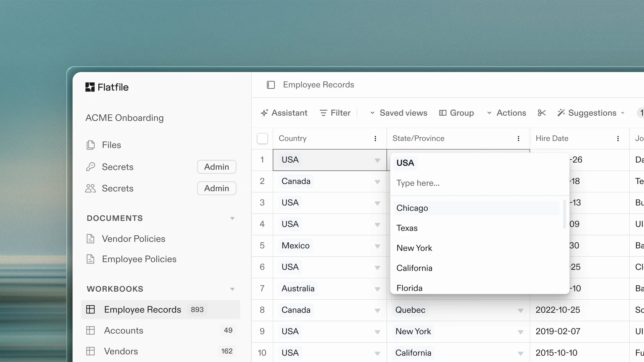The width and height of the screenshot is (644, 362).
Task: Open the Canada country dropdown in row 2
Action: coord(377,182)
